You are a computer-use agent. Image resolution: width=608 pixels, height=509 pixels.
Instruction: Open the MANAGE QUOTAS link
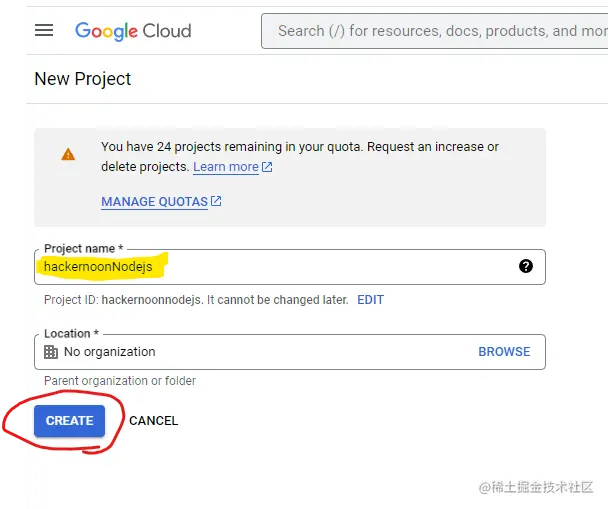[x=154, y=202]
